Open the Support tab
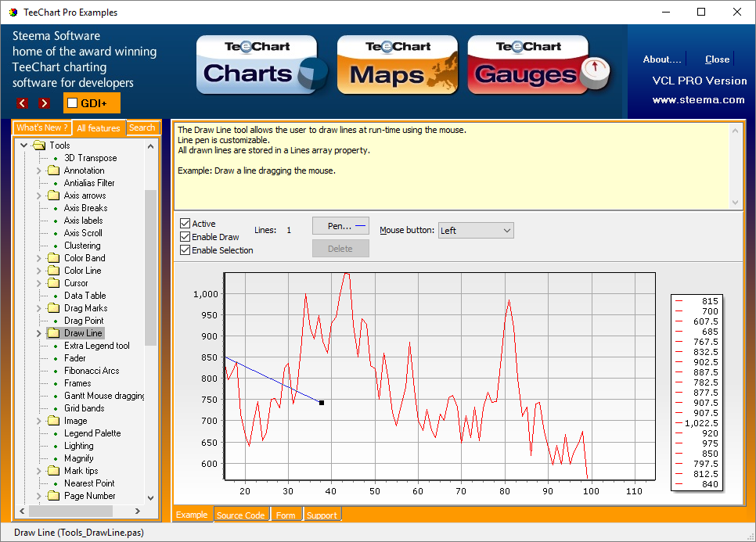Image resolution: width=756 pixels, height=542 pixels. (322, 515)
